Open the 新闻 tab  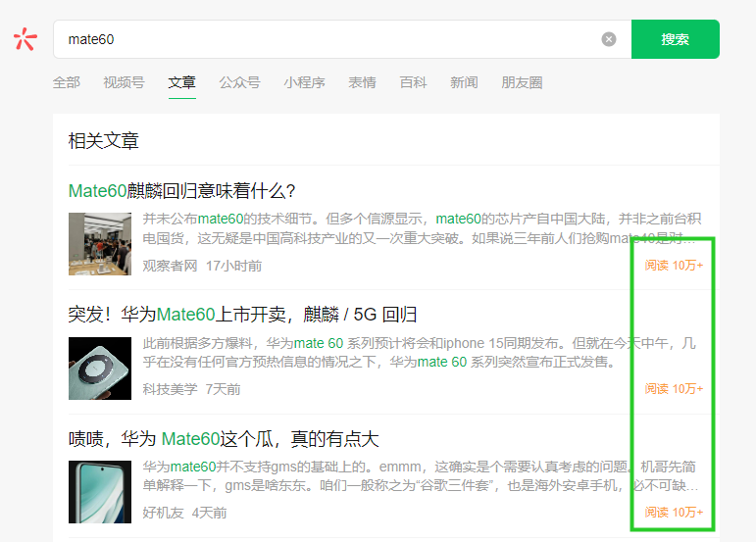464,82
